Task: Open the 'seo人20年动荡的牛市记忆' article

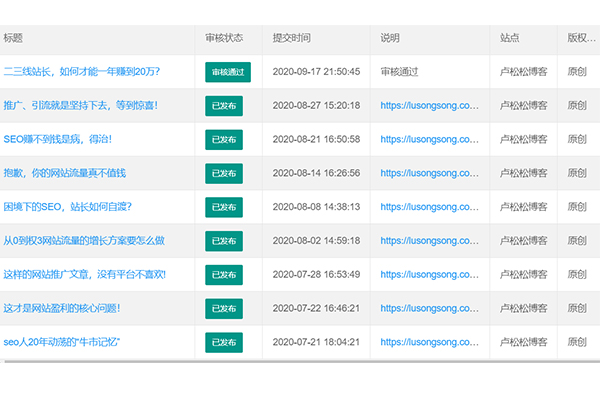Action: [62, 342]
